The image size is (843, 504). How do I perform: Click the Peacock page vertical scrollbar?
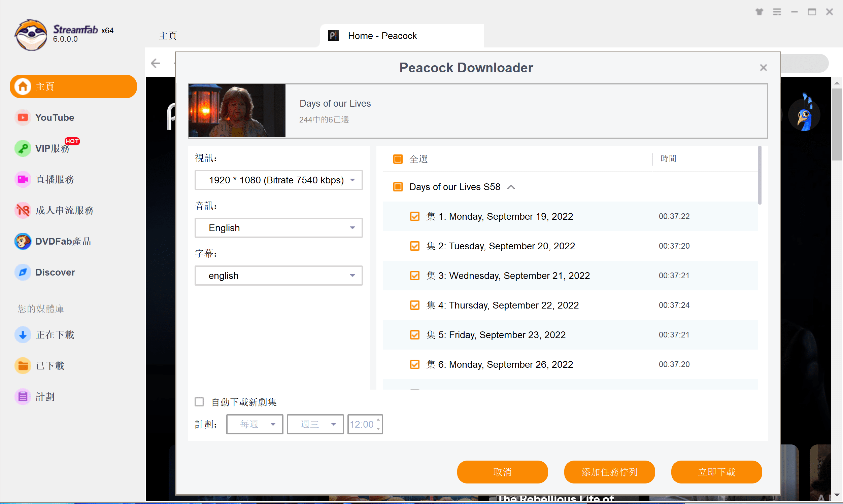point(837,124)
